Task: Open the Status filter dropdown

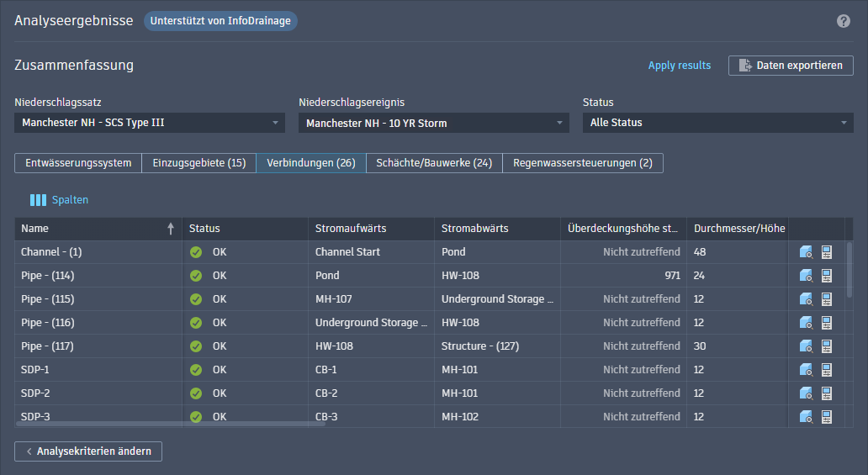Action: (717, 123)
